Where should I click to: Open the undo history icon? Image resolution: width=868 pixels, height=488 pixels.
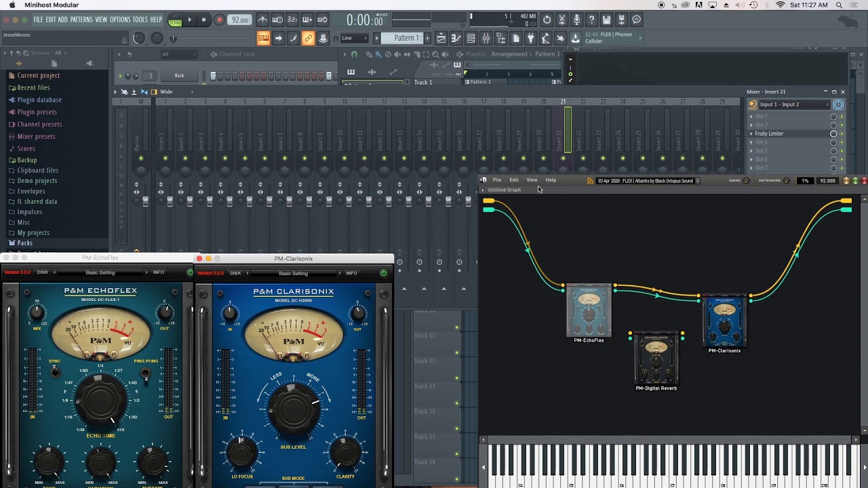(x=547, y=20)
